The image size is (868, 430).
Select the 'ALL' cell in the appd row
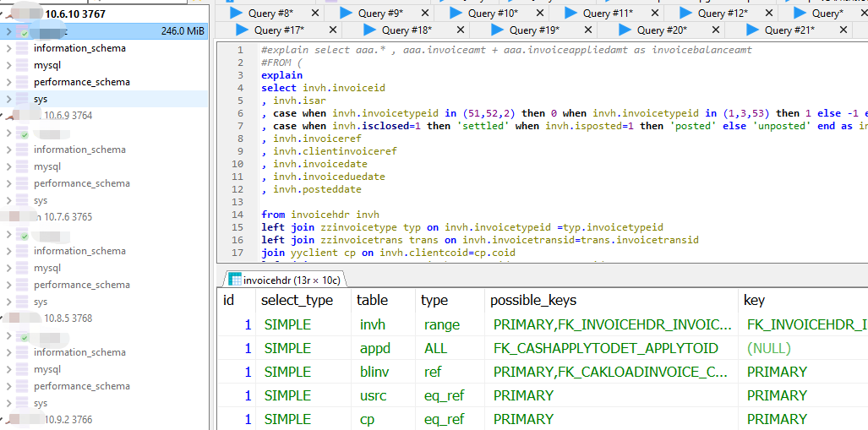click(x=435, y=348)
